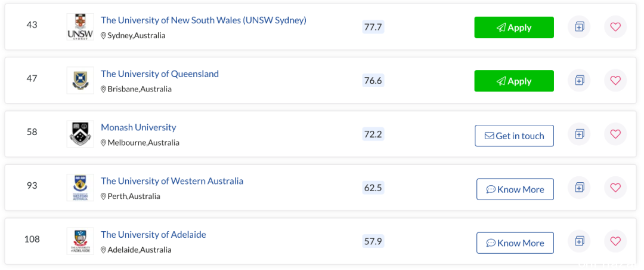Open The University of Adelaide link

153,235
